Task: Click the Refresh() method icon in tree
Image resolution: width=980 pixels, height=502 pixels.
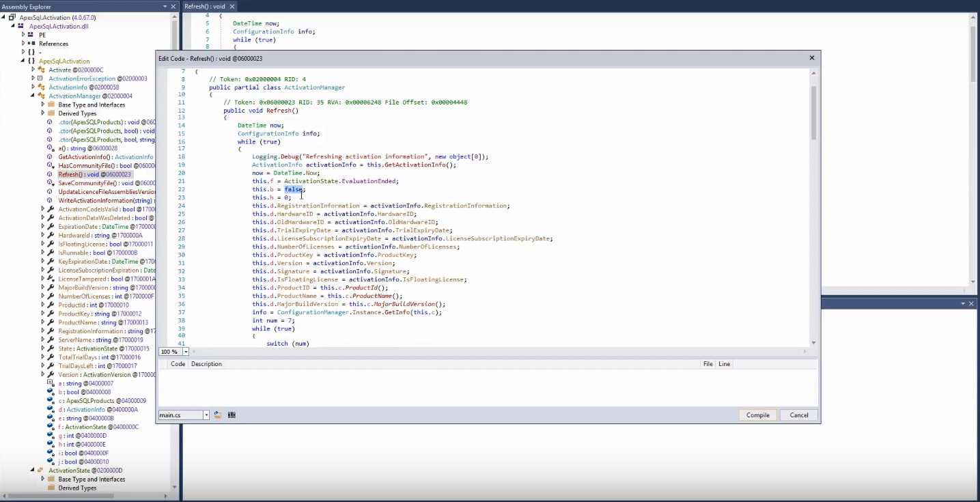Action: click(50, 175)
